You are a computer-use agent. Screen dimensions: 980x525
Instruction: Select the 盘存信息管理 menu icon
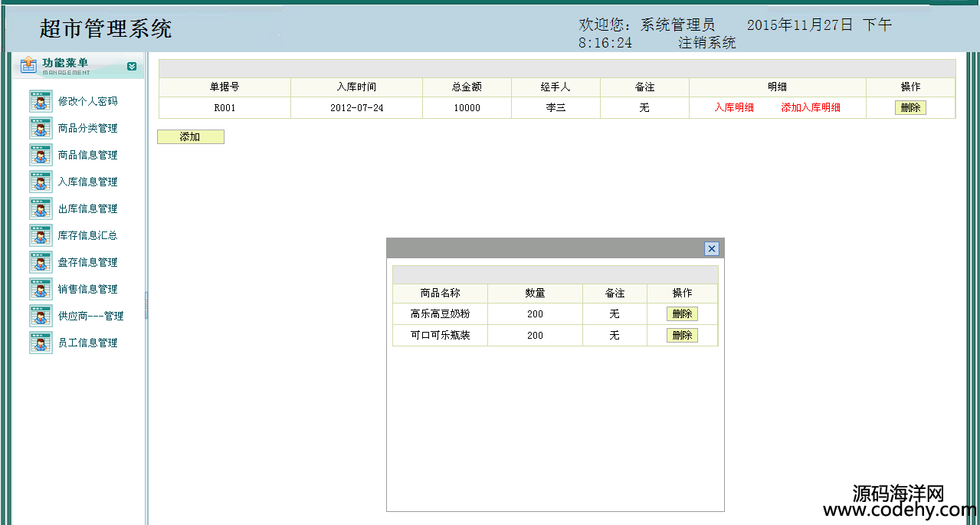click(41, 262)
